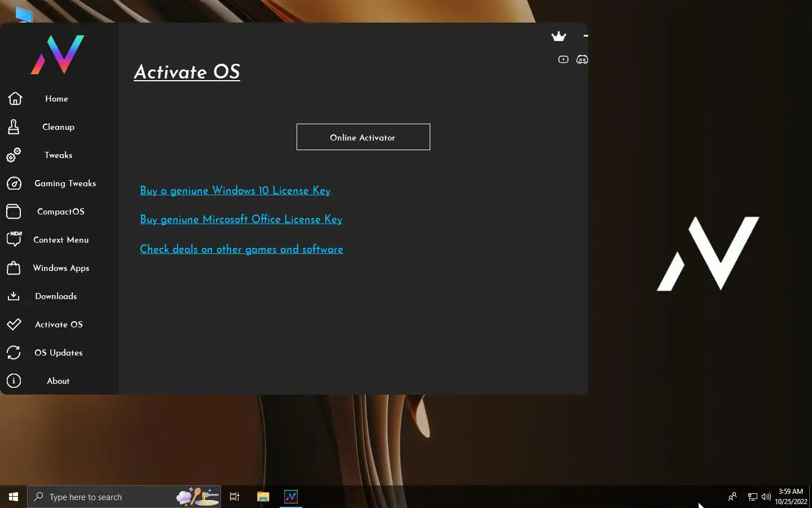The width and height of the screenshot is (812, 508).
Task: Open Check deals on other games and software link
Action: [241, 249]
